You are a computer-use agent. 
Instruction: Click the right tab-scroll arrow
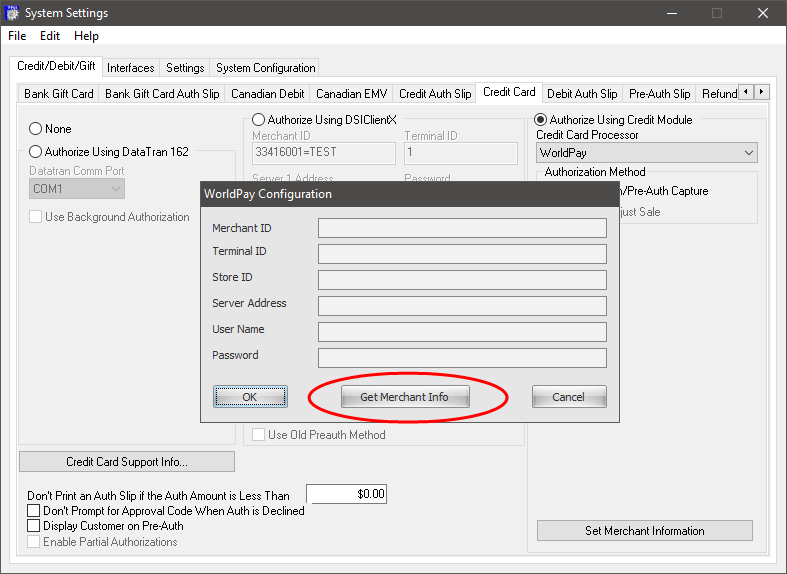click(x=761, y=92)
